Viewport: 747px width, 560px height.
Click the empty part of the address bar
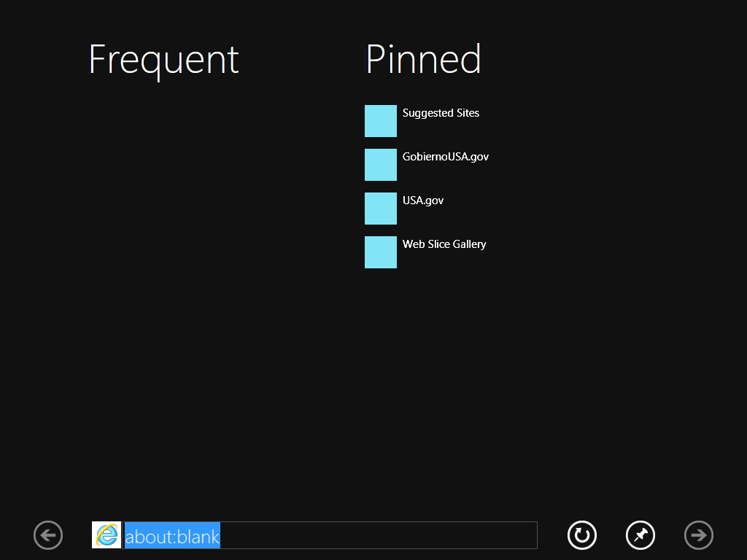coord(379,536)
